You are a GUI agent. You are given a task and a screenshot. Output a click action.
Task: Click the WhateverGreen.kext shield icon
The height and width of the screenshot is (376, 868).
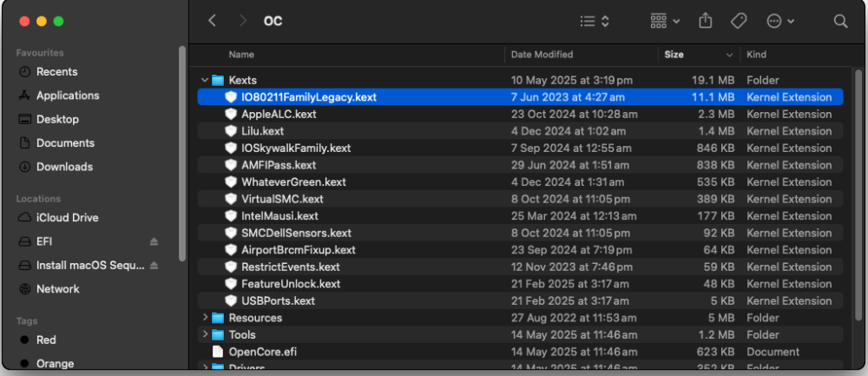(x=231, y=182)
